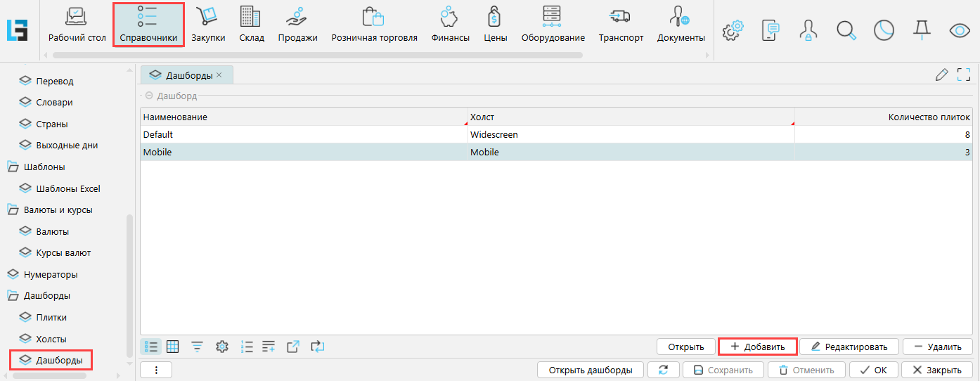Click the pencil edit icon near tab bar

(942, 75)
